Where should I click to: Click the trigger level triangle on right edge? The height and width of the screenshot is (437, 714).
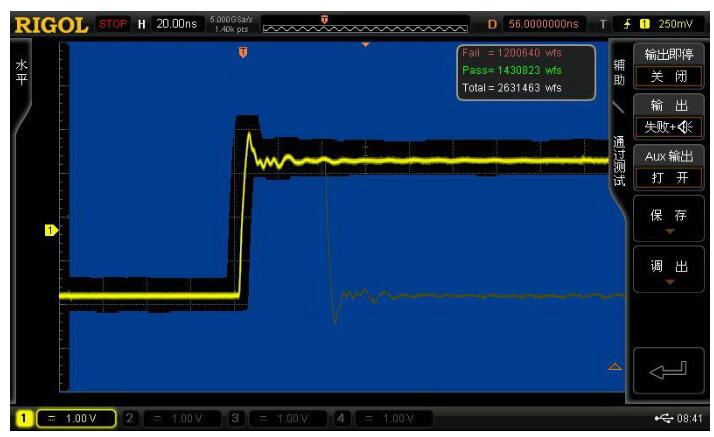(615, 367)
